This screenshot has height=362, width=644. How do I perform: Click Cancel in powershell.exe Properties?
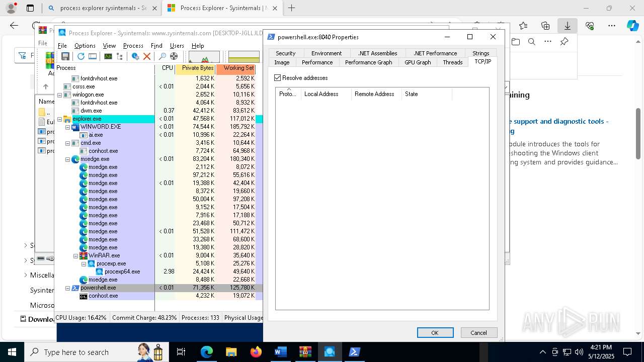[x=478, y=332]
